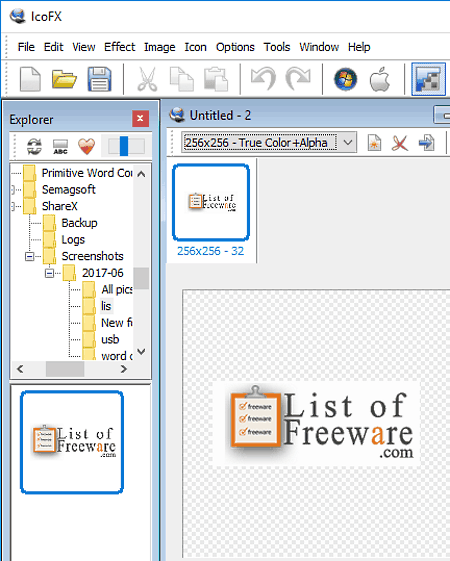Viewport: 450px width, 561px height.
Task: Select the Logs folder
Action: coord(73,239)
